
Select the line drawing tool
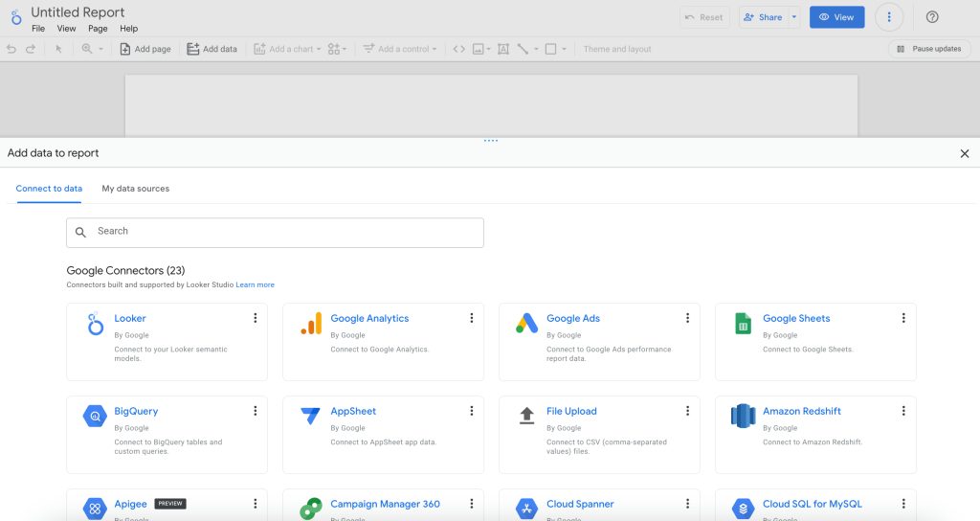tap(523, 49)
